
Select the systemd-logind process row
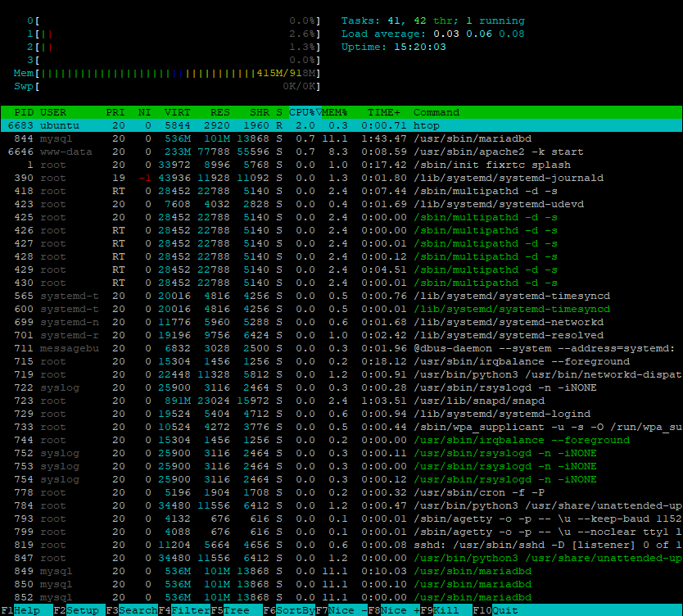coord(341,414)
